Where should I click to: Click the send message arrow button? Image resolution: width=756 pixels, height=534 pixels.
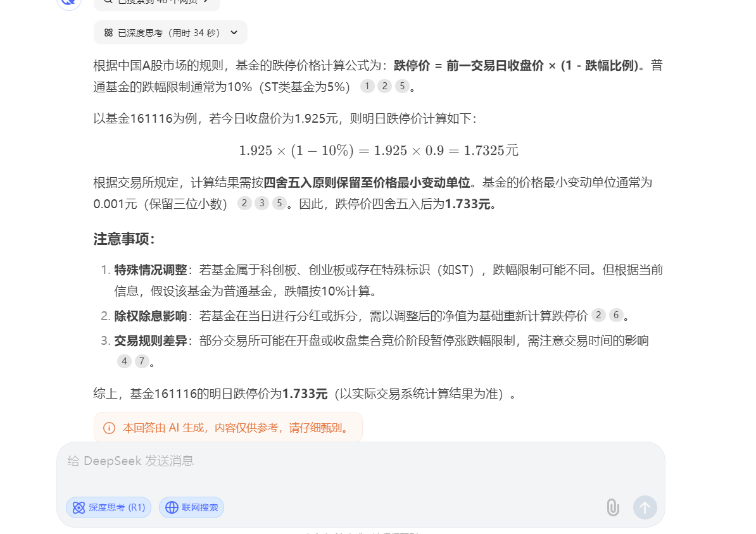point(645,507)
